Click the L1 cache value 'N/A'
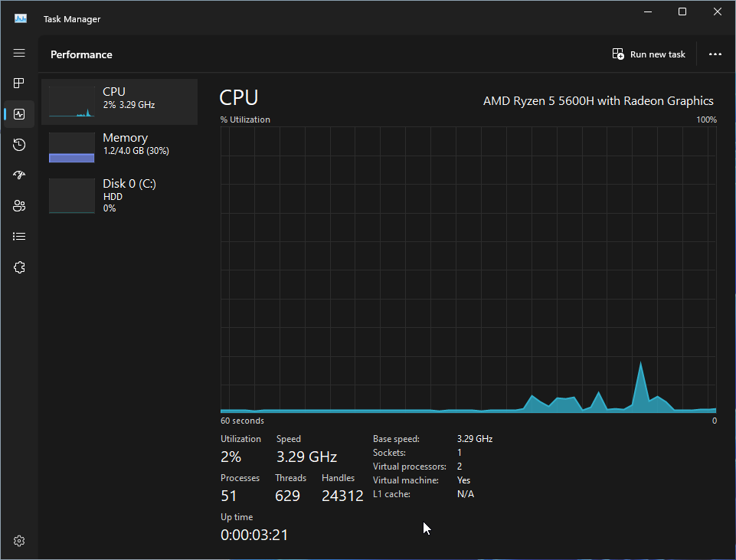Image resolution: width=736 pixels, height=560 pixels. [465, 494]
